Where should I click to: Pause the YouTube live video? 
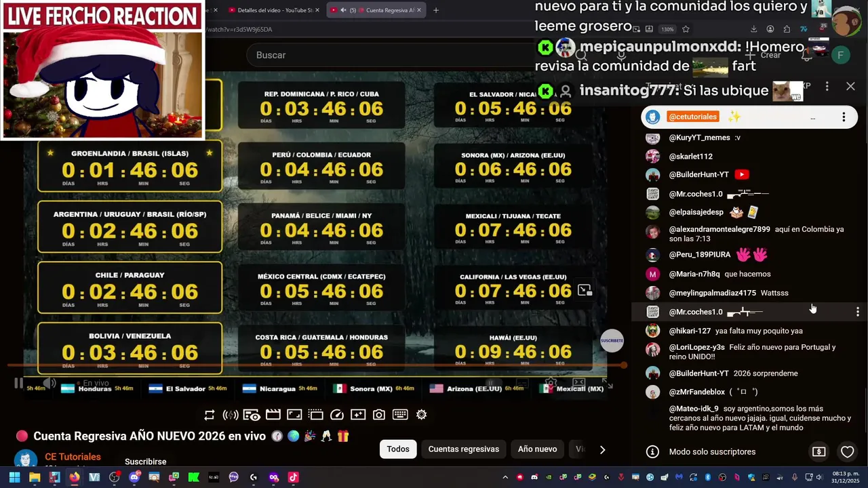coord(18,383)
